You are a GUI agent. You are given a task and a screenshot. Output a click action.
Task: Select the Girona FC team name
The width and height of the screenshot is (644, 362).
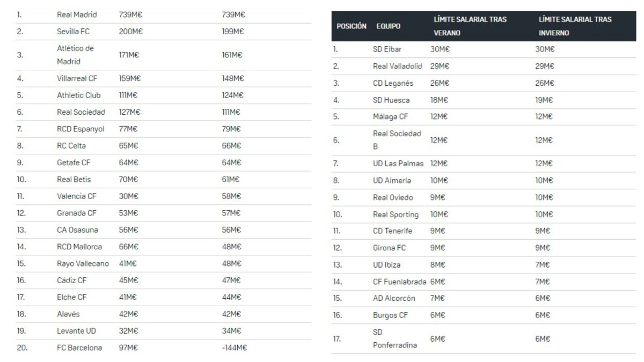[389, 248]
